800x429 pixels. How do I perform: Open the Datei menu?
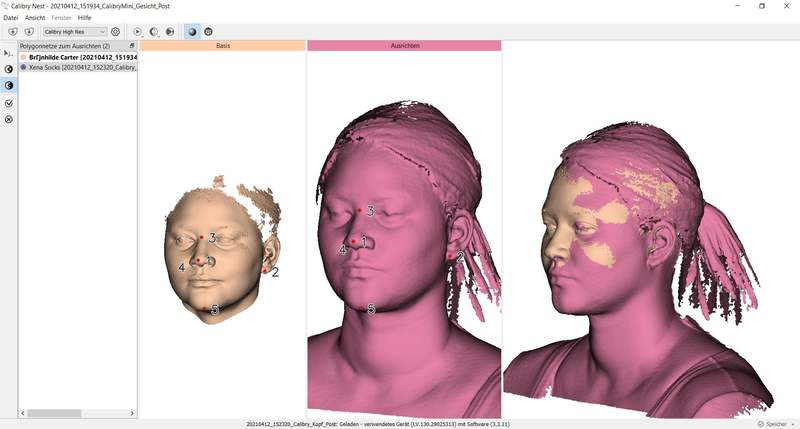tap(11, 18)
